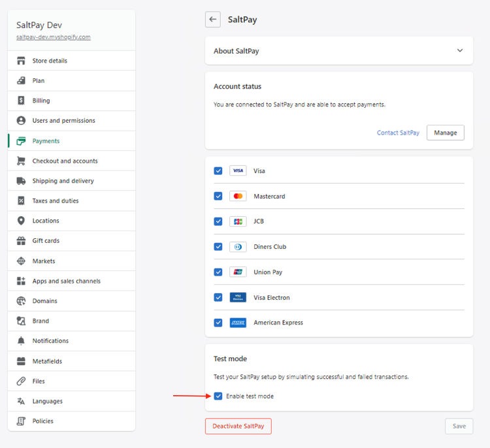490x448 pixels.
Task: Go back using the arrow button
Action: tap(213, 20)
